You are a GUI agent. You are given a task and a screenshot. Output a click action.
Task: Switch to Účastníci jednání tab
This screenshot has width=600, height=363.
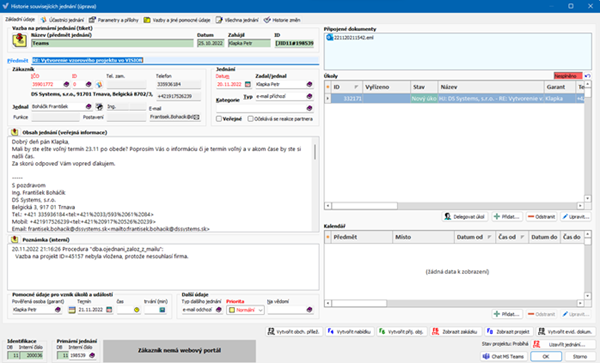(62, 20)
